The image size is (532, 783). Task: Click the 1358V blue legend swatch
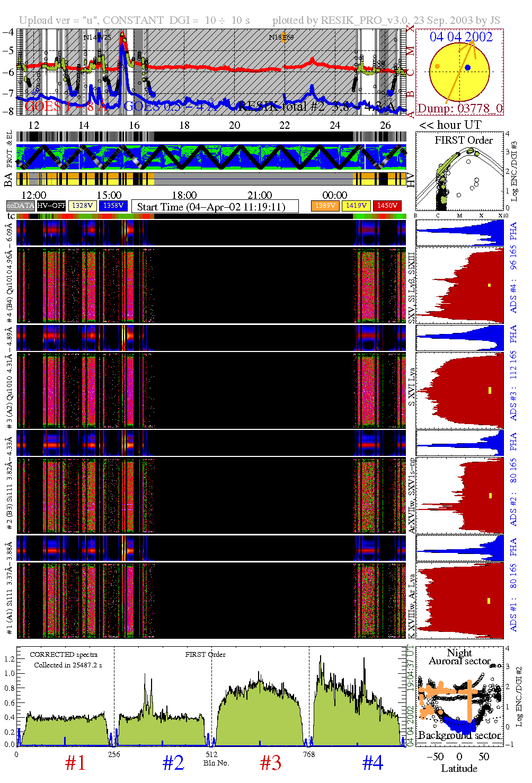click(x=113, y=206)
